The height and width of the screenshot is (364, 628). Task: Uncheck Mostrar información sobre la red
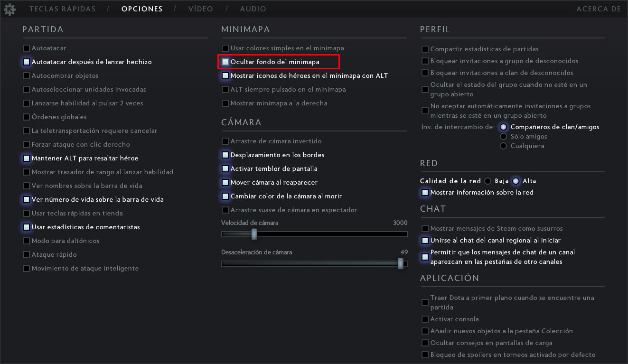coord(425,193)
